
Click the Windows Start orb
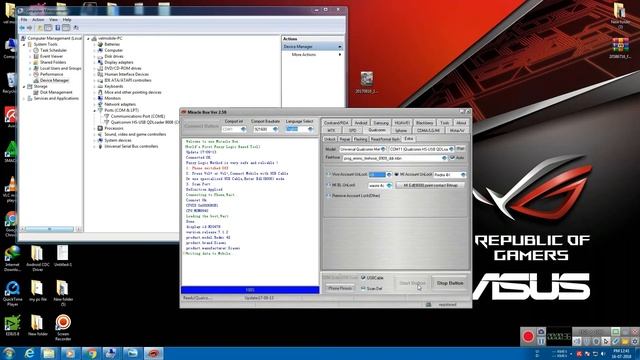(9, 353)
